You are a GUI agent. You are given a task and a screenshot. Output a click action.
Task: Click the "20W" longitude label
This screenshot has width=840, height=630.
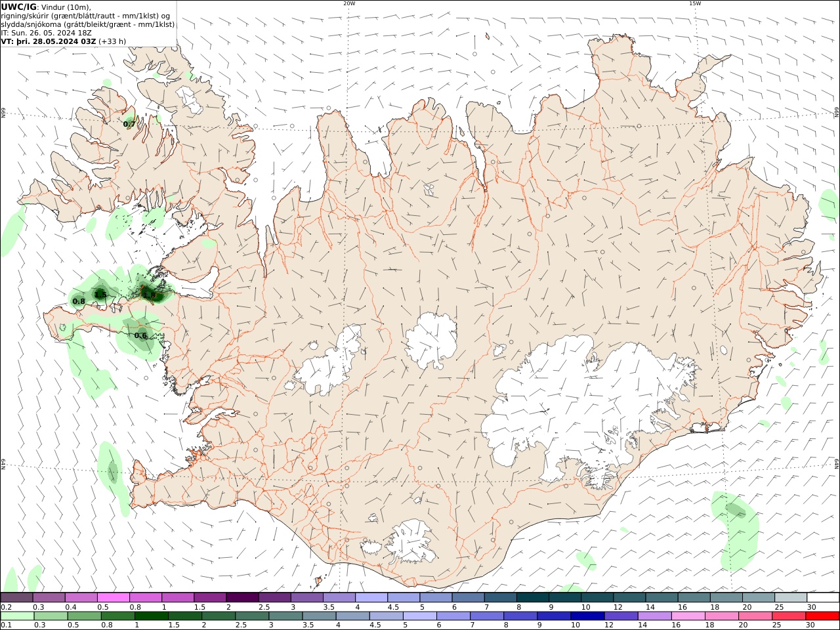pyautogui.click(x=349, y=3)
